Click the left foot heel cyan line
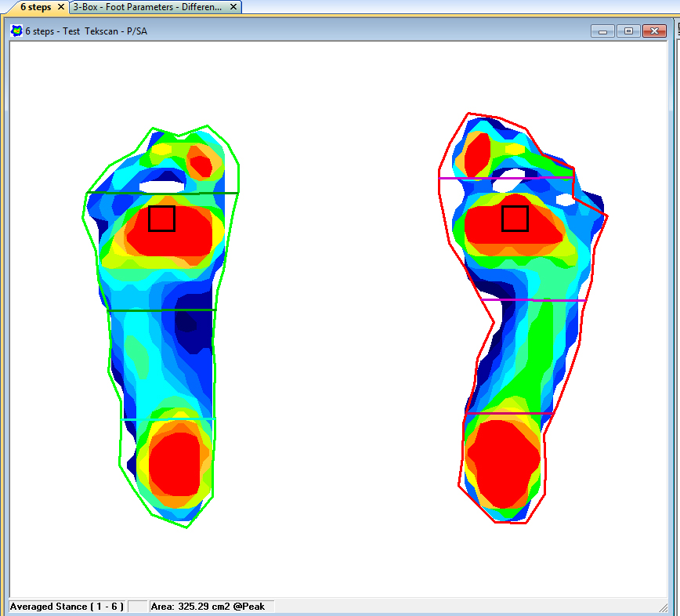Viewport: 680px width, 616px height. [168, 419]
